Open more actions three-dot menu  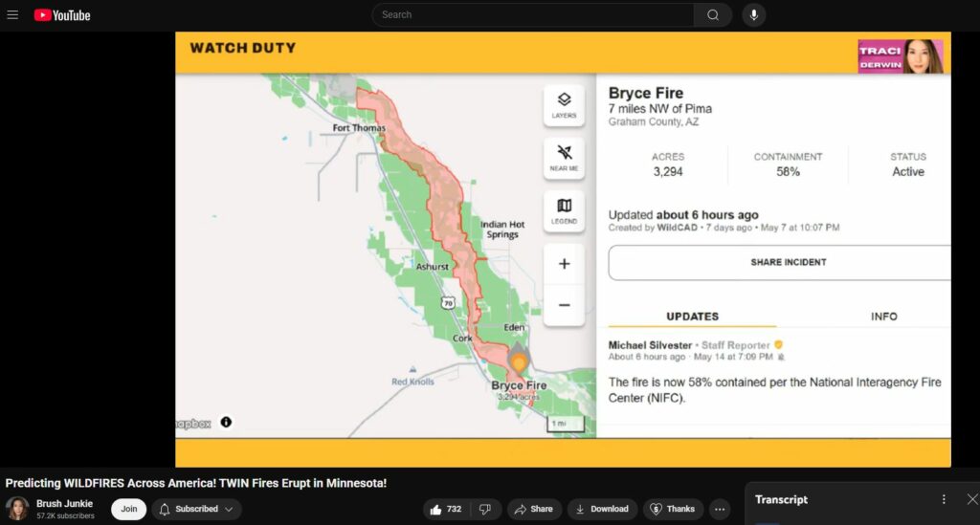pyautogui.click(x=721, y=509)
